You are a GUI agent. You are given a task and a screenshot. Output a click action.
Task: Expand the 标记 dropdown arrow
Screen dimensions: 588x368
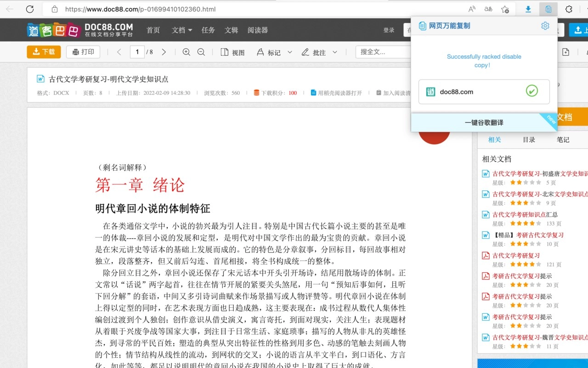pos(290,52)
